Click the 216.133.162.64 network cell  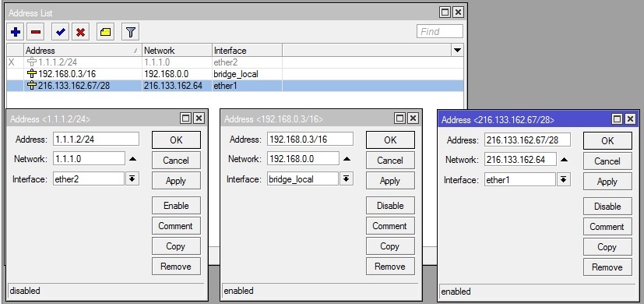coord(177,86)
